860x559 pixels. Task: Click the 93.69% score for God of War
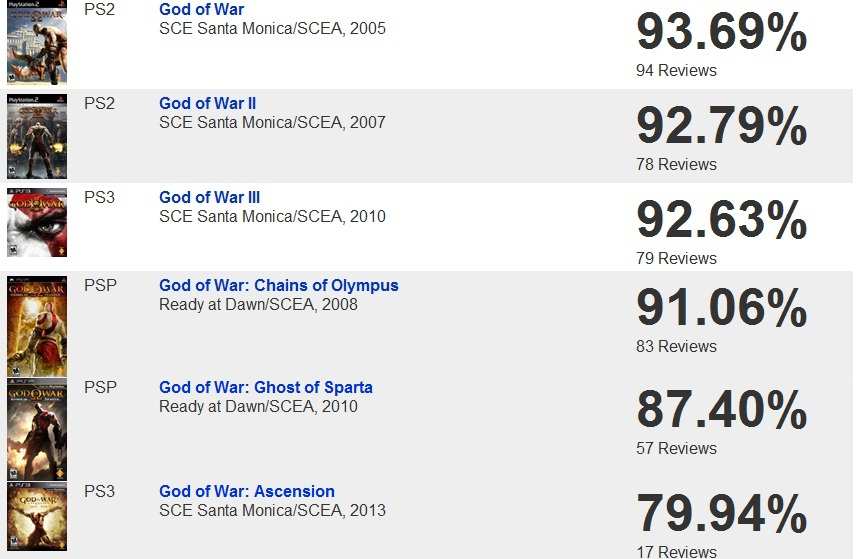pyautogui.click(x=721, y=32)
